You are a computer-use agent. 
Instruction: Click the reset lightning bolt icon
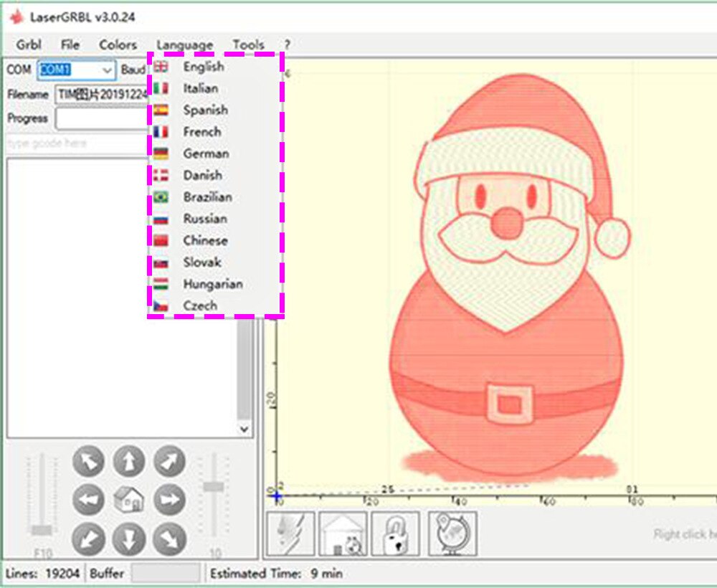(290, 534)
